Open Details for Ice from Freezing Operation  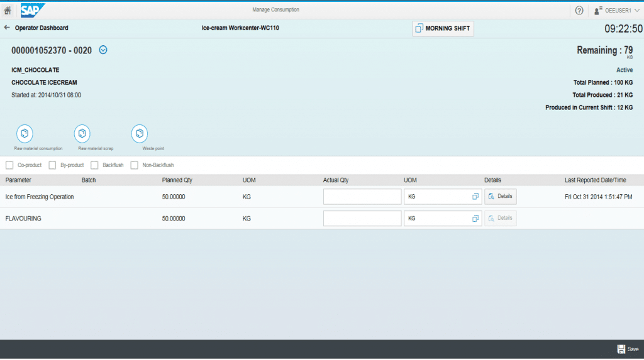click(500, 197)
